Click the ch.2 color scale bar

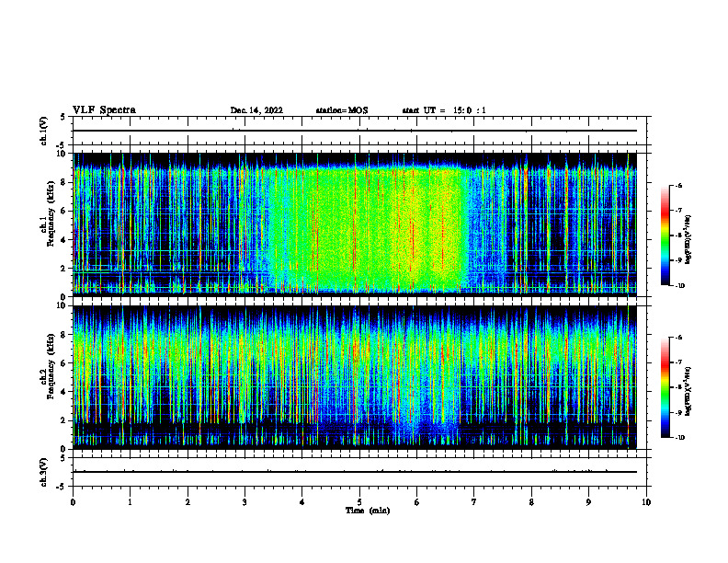665,387
